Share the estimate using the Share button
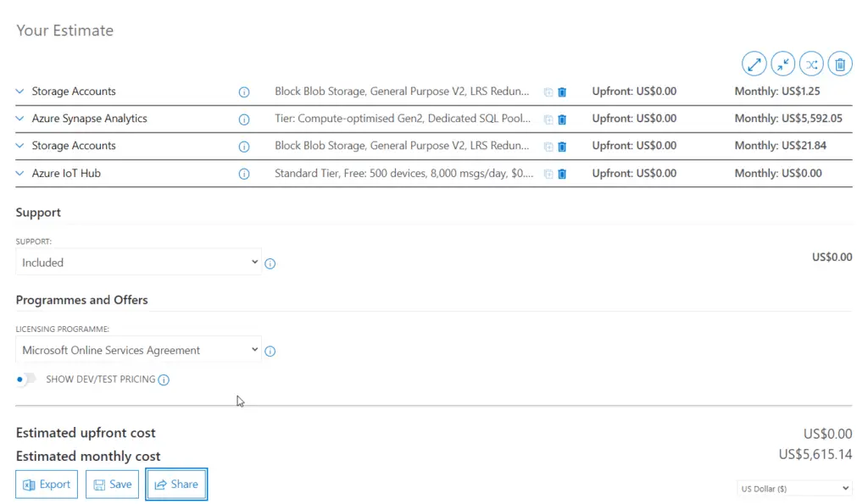868x504 pixels. [176, 484]
